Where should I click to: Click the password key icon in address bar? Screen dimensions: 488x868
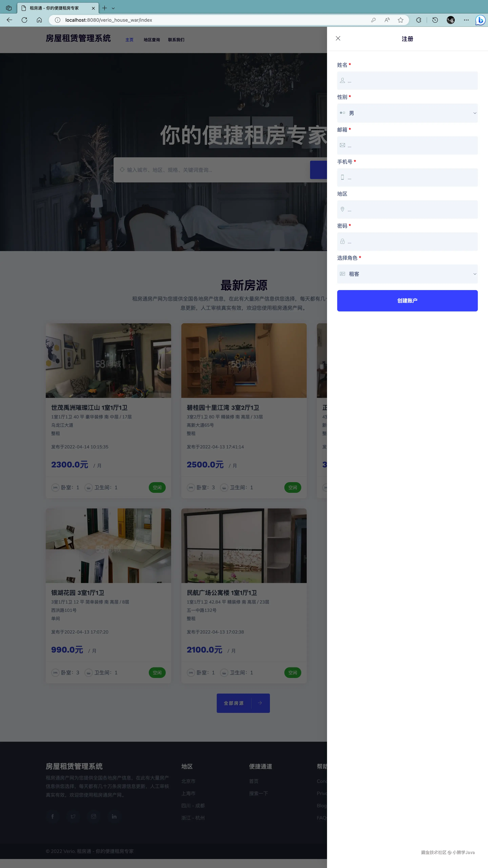coord(373,20)
